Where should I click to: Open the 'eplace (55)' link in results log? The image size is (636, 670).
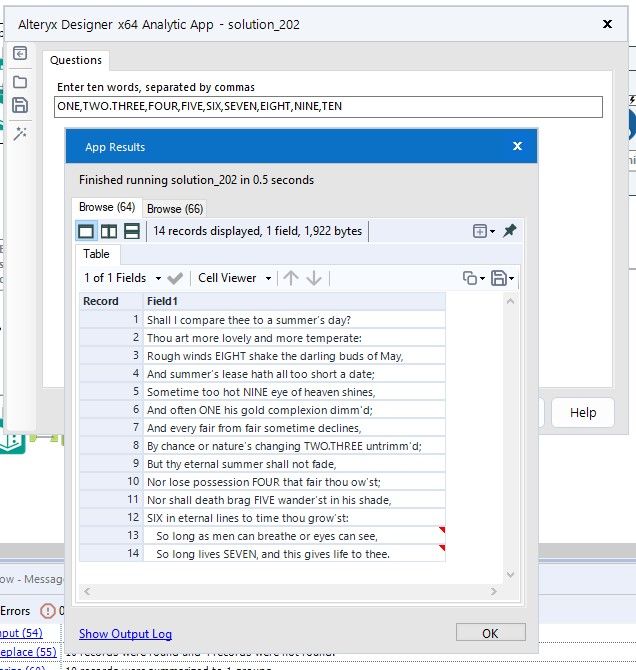pos(28,652)
